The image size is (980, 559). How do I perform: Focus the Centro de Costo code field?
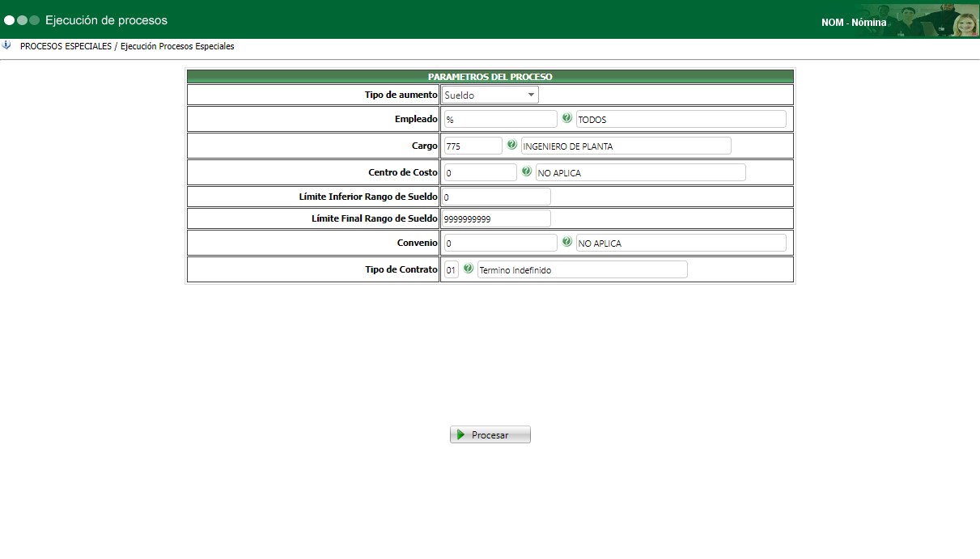pyautogui.click(x=481, y=172)
